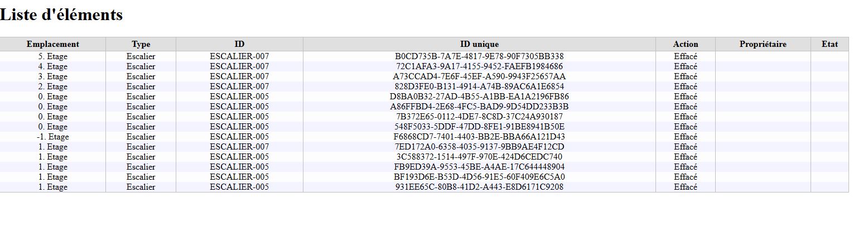Click the ID unique column header
The width and height of the screenshot is (868, 226).
pos(479,44)
